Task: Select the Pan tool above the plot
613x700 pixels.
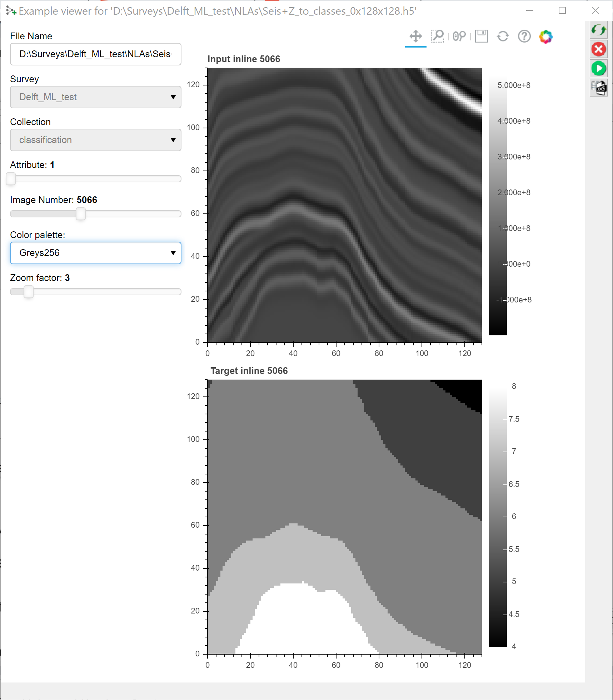Action: (x=415, y=36)
